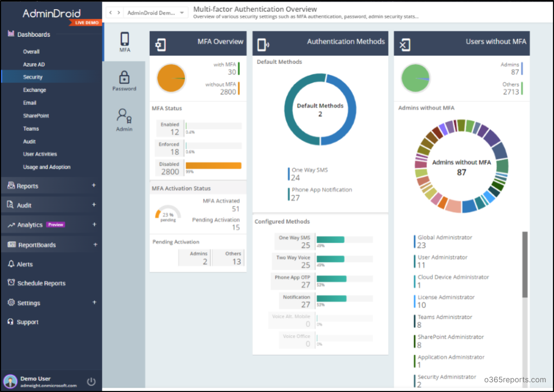
Task: Click the Disabled 2800 orange bar
Action: [213, 165]
